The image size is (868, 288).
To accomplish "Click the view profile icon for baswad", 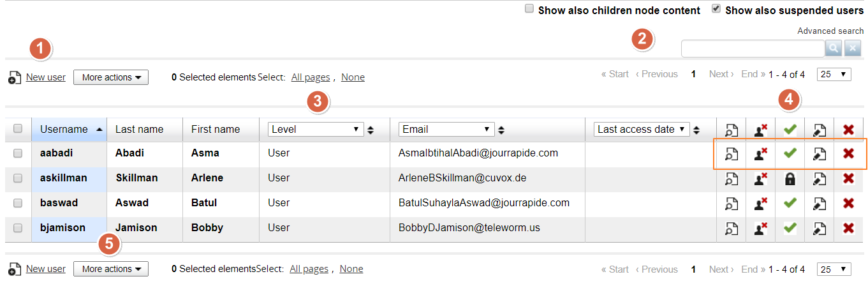I will [731, 204].
